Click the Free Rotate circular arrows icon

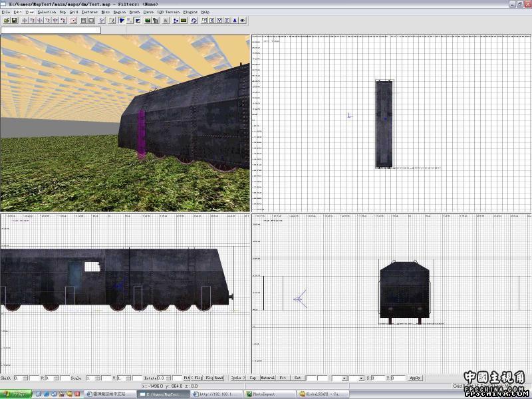click(x=194, y=21)
